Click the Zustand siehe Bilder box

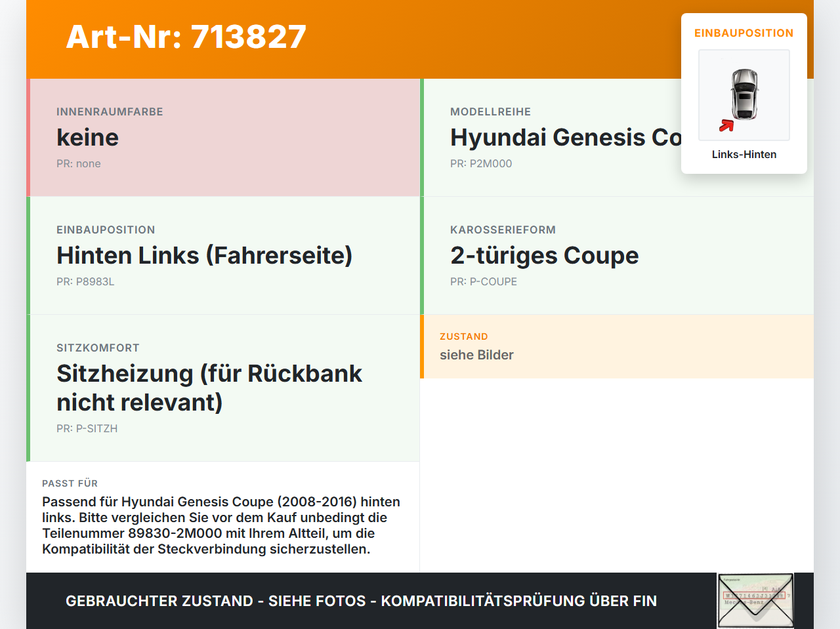click(x=617, y=346)
